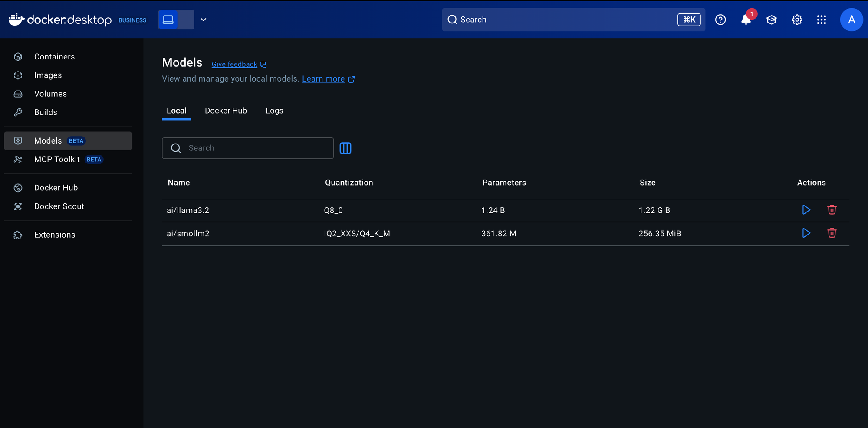Run the ai/llama3.2 model

click(806, 210)
